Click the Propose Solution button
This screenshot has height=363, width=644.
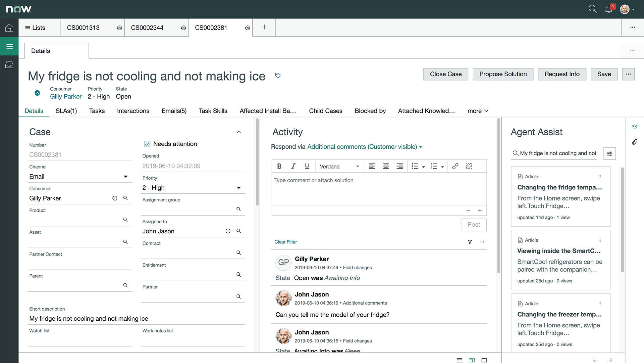click(503, 74)
